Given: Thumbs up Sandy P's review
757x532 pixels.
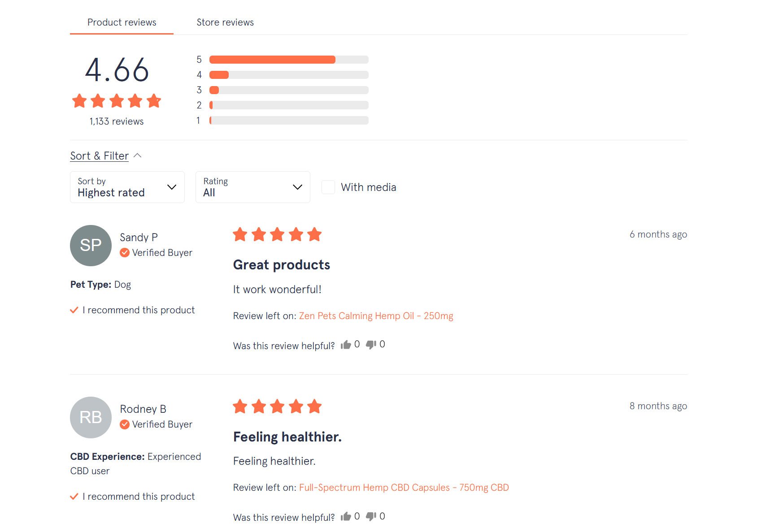Looking at the screenshot, I should coord(346,345).
